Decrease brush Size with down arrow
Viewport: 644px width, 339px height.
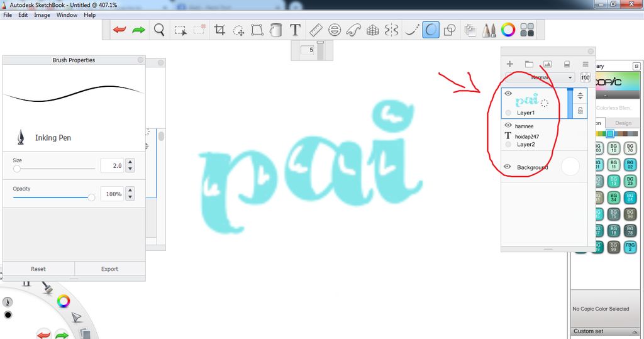point(130,169)
